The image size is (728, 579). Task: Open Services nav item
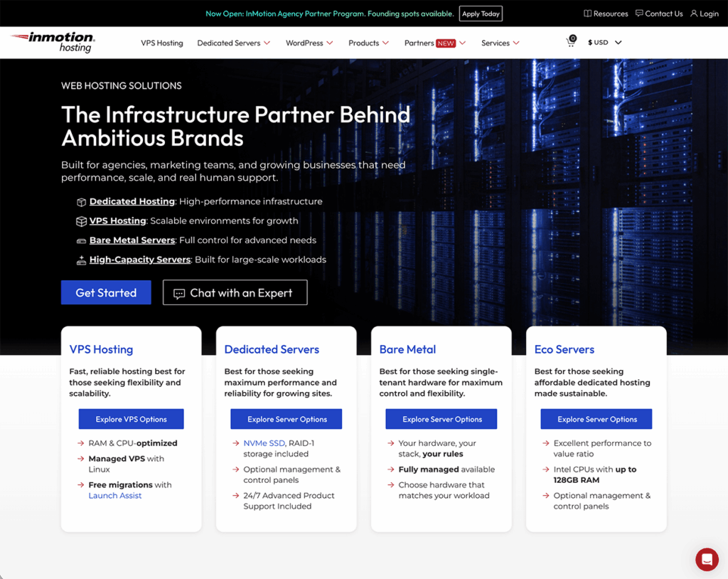pos(496,43)
